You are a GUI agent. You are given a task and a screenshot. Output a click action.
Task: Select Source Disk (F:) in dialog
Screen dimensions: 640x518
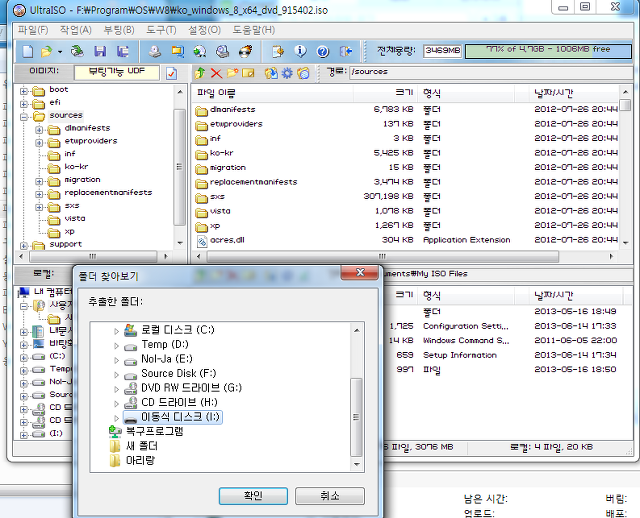click(x=178, y=373)
